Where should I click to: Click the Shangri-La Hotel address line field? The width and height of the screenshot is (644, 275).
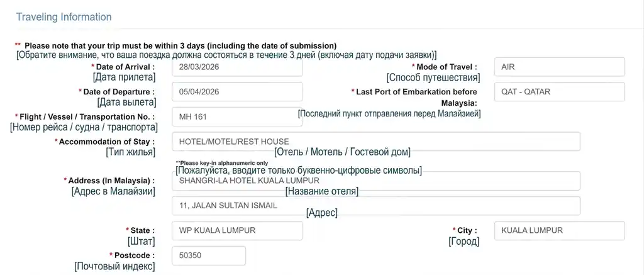click(x=375, y=181)
